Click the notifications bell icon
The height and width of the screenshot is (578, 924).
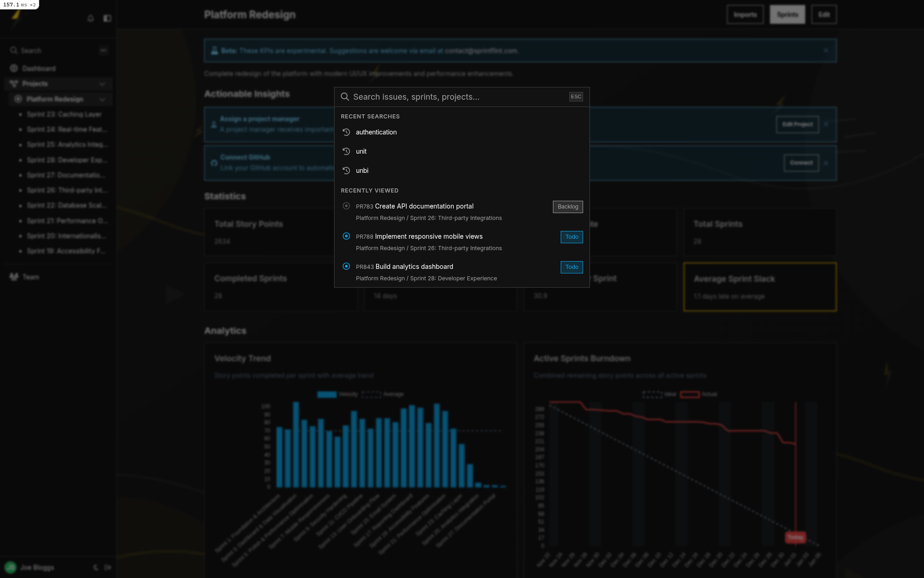click(90, 18)
